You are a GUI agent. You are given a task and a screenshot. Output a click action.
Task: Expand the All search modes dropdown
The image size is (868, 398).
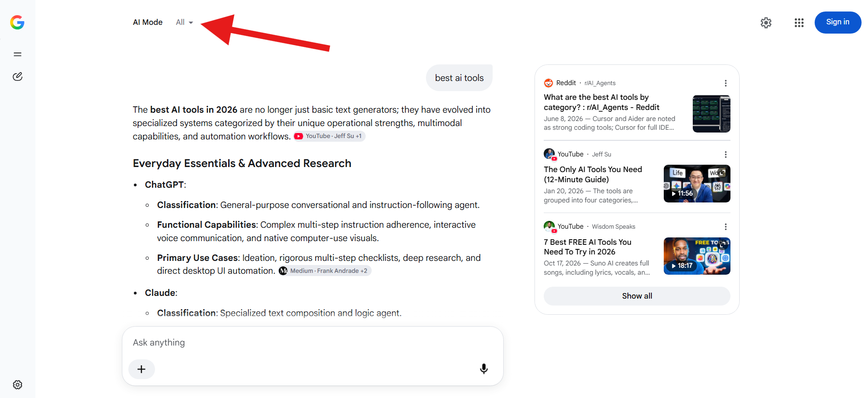184,22
